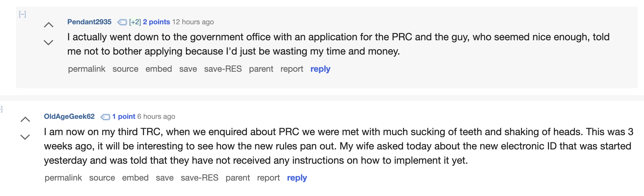Upvote OldAgeGeek62's comment
Image resolution: width=644 pixels, height=196 pixels.
coord(25,120)
